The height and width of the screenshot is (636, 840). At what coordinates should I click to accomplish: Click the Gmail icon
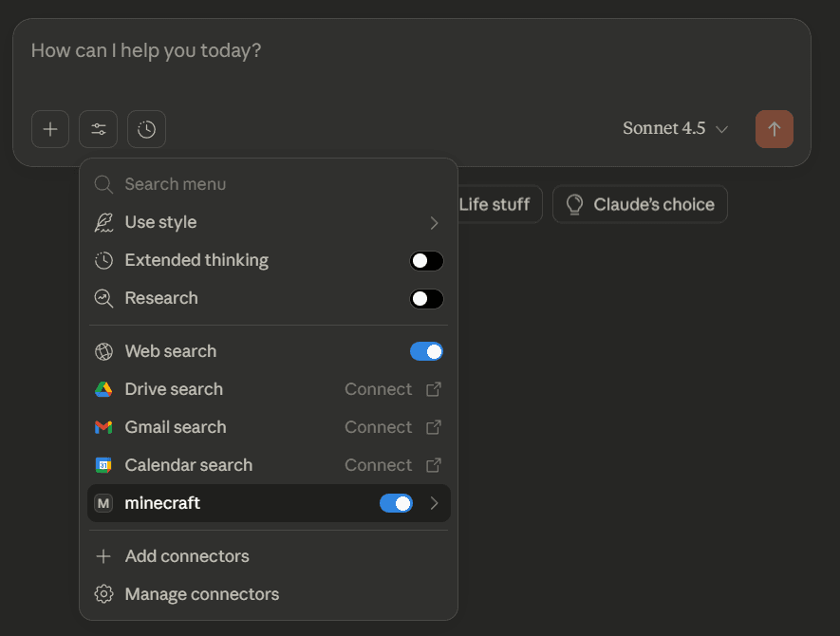pos(103,427)
